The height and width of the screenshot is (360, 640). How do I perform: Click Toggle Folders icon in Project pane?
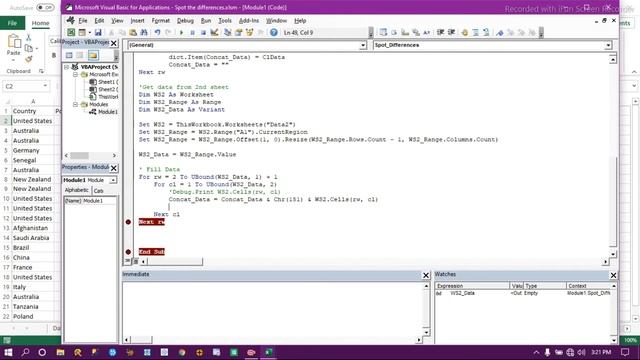point(93,55)
